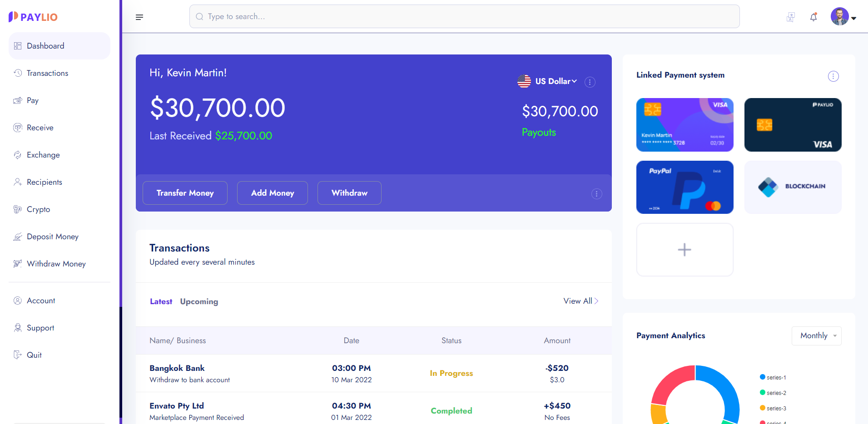The image size is (868, 424).
Task: Switch to the Upcoming tab
Action: pyautogui.click(x=199, y=301)
